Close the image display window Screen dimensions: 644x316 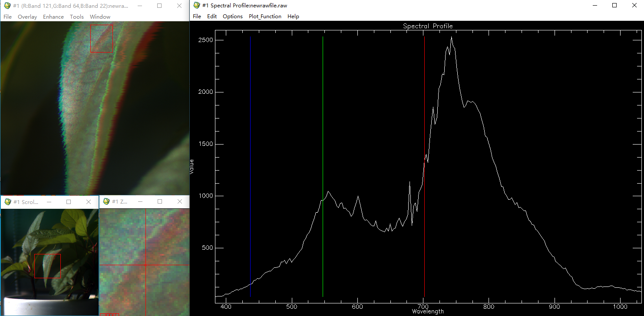[179, 6]
